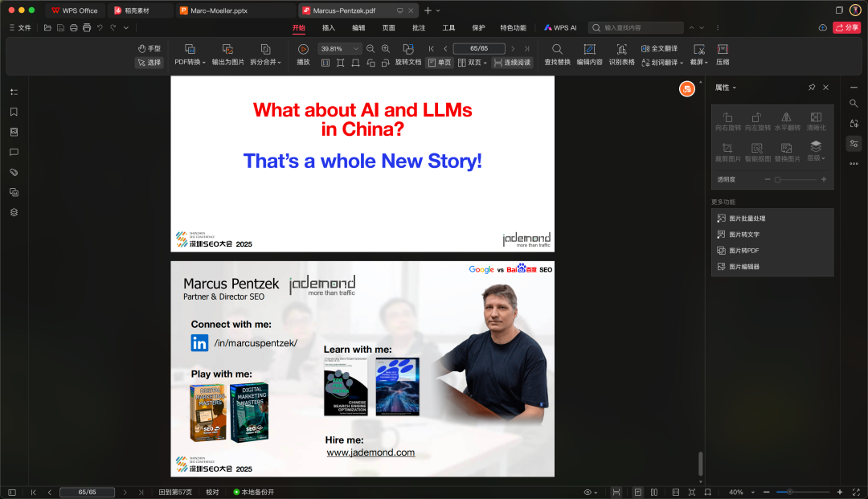Viewport: 868px width, 499px height.
Task: Start slideshow with 播放 button
Action: point(303,55)
